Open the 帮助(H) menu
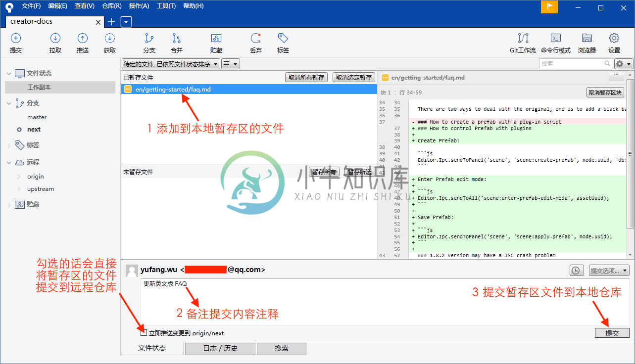 pyautogui.click(x=193, y=6)
